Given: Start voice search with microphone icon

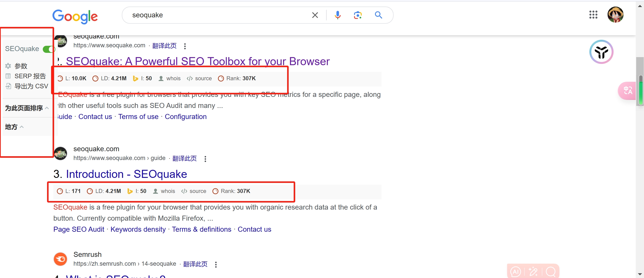Looking at the screenshot, I should coord(338,15).
